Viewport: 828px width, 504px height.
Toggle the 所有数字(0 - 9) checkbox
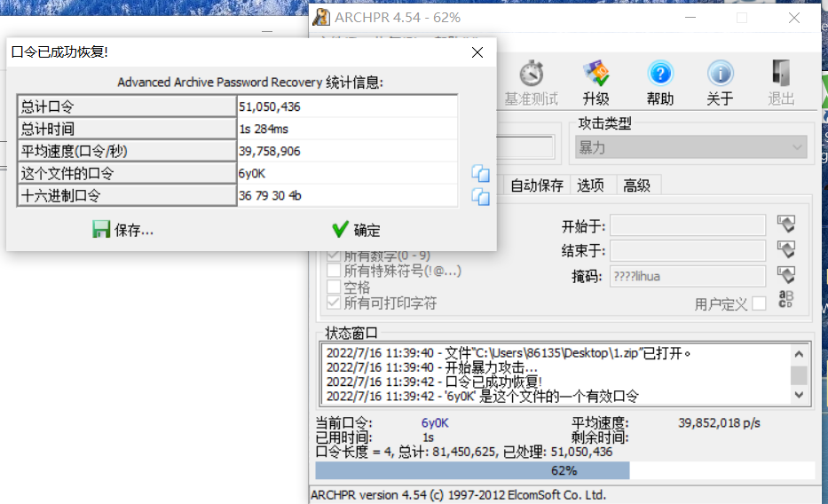click(x=333, y=256)
